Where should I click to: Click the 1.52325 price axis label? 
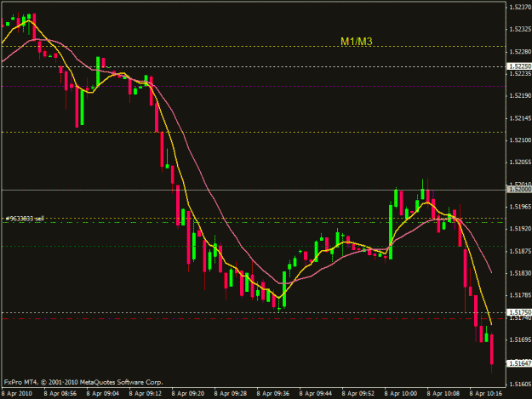[x=520, y=30]
